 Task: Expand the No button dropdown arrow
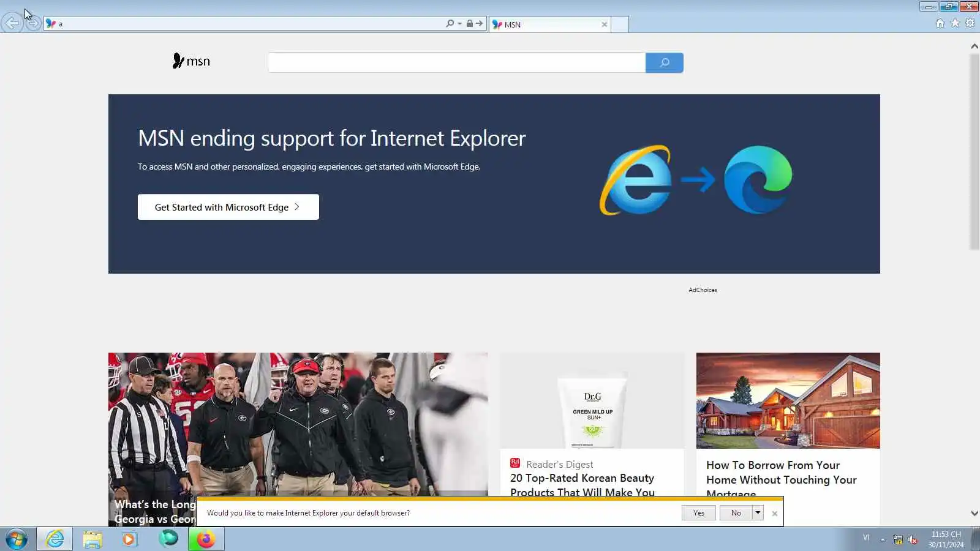(758, 513)
